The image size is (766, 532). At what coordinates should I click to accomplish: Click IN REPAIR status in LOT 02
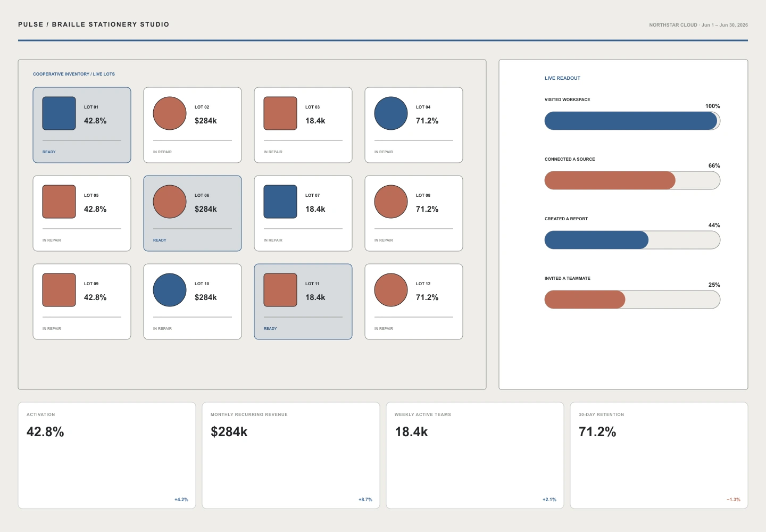(x=162, y=152)
